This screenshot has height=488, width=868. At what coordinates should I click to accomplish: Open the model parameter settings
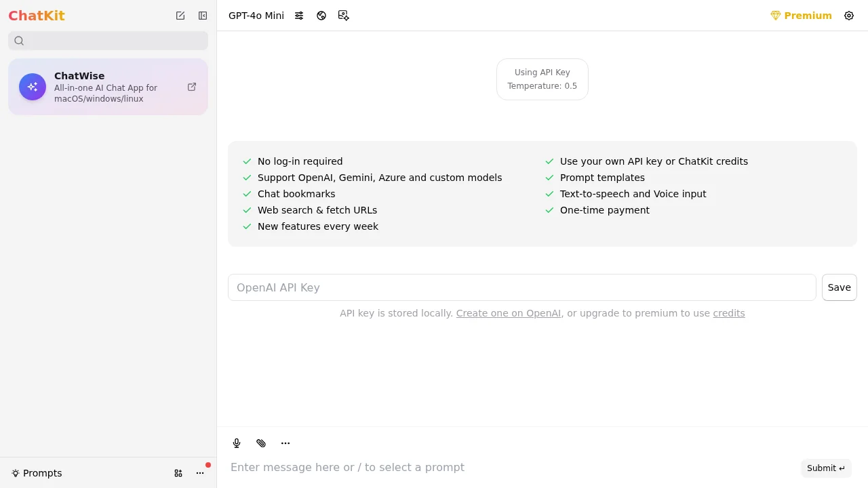pyautogui.click(x=299, y=15)
